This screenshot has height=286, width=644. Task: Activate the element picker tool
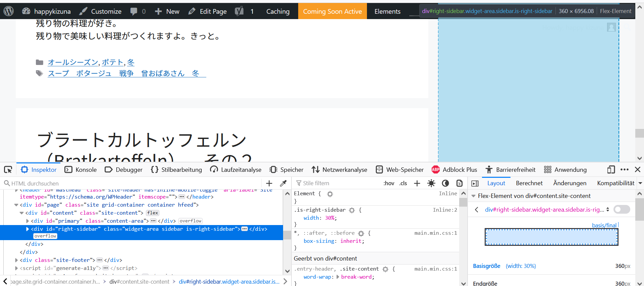(x=8, y=169)
